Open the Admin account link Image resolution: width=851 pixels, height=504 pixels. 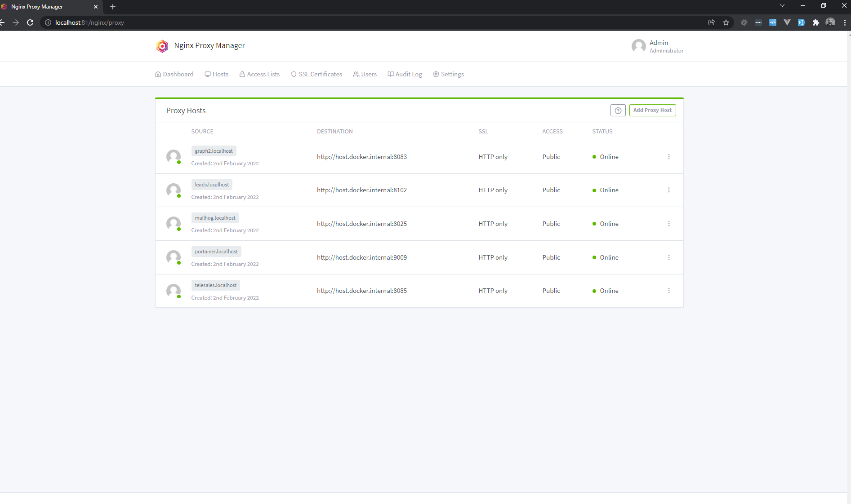pos(658,43)
